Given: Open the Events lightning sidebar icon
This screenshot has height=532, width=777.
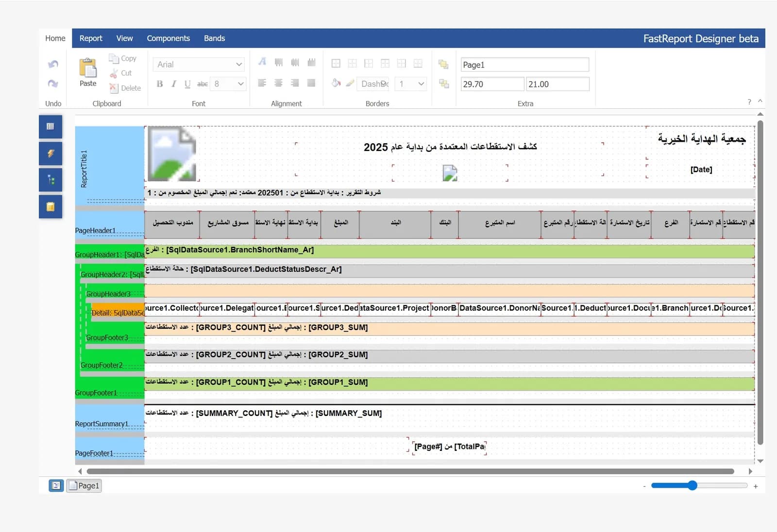Looking at the screenshot, I should click(51, 153).
